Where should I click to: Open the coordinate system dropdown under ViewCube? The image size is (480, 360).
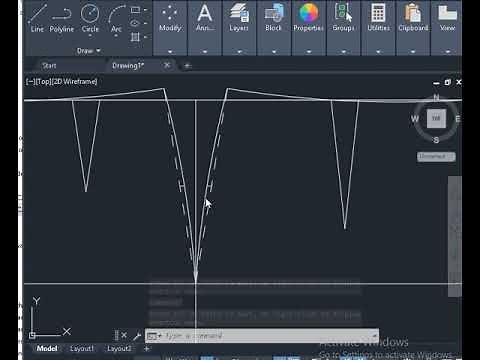(436, 156)
